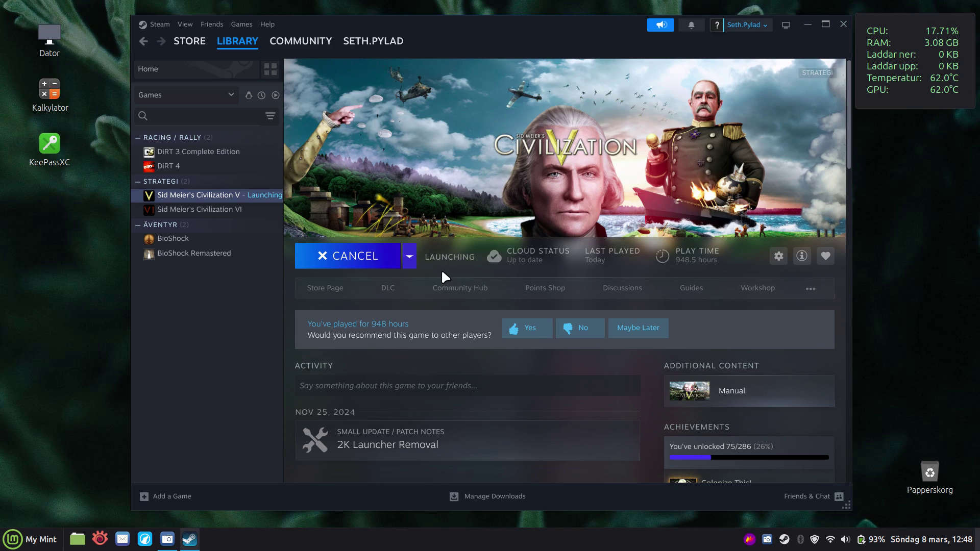980x551 pixels.
Task: Click the announcements megaphone icon
Action: tap(660, 25)
